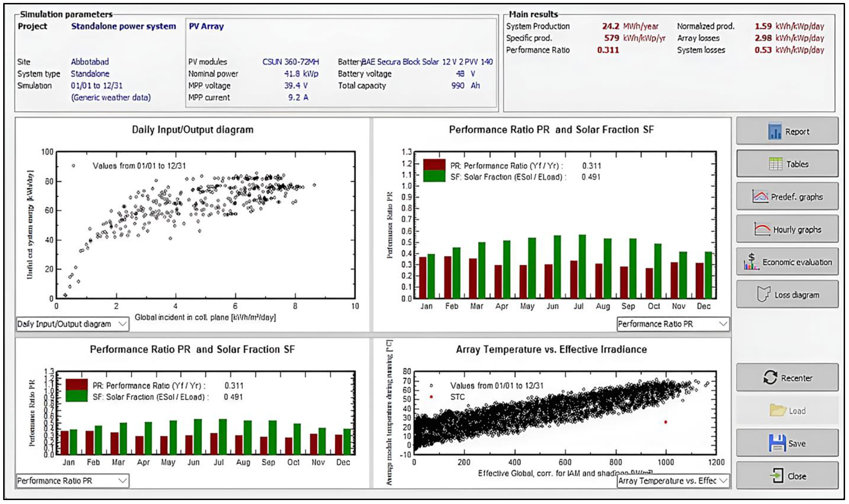The width and height of the screenshot is (849, 504).
Task: Open Loss diagram button label
Action: [x=797, y=295]
